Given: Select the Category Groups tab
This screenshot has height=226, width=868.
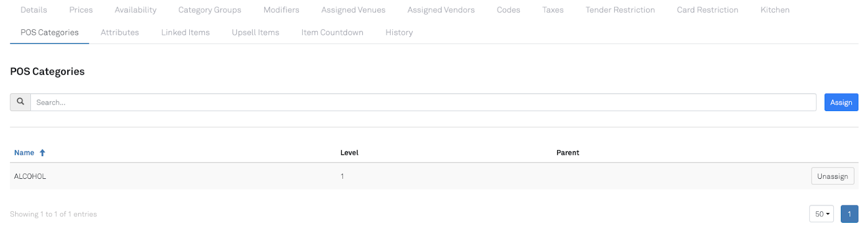Looking at the screenshot, I should tap(209, 10).
